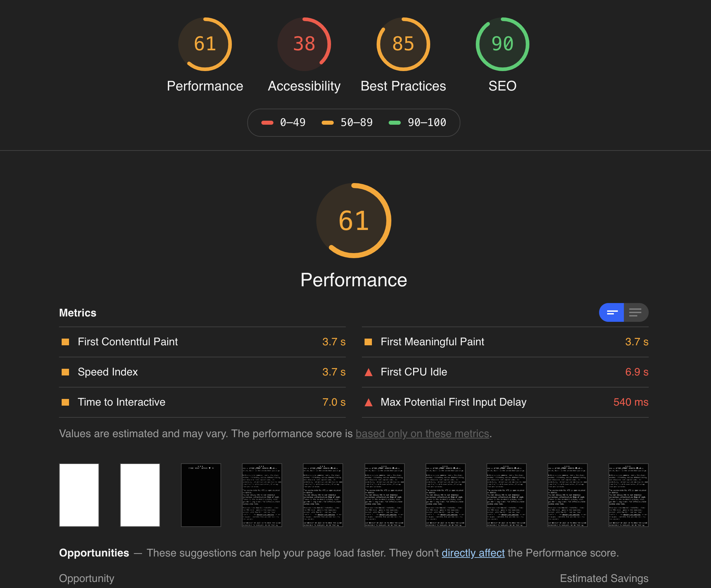Click the red triangle beside First CPU Idle
Image resolution: width=711 pixels, height=588 pixels.
coord(368,372)
